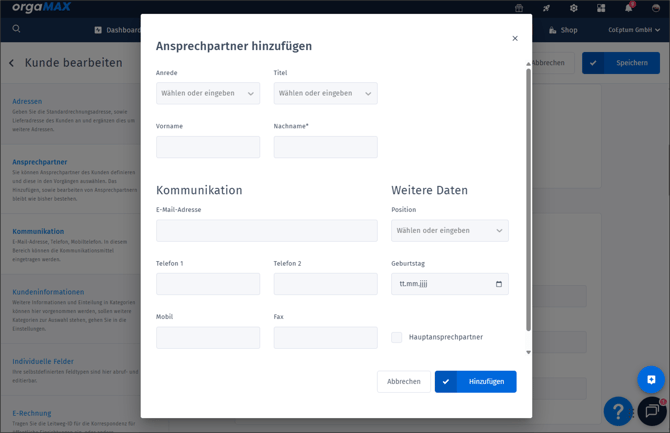The height and width of the screenshot is (433, 670).
Task: Select the Individuelle Felder section link
Action: tap(43, 361)
